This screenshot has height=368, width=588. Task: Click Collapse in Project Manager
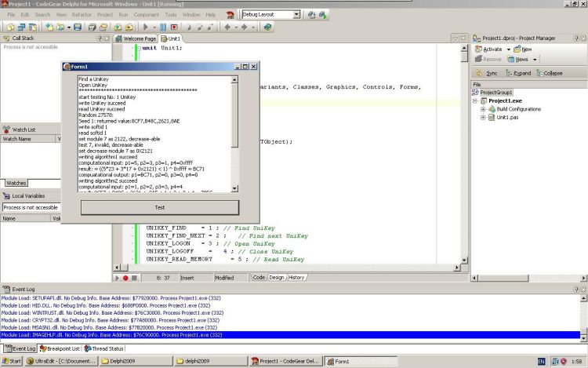[550, 73]
